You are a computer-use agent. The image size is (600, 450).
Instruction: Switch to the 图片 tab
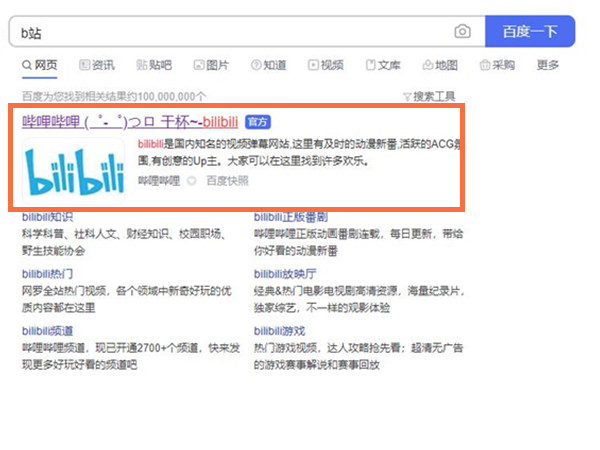click(211, 65)
